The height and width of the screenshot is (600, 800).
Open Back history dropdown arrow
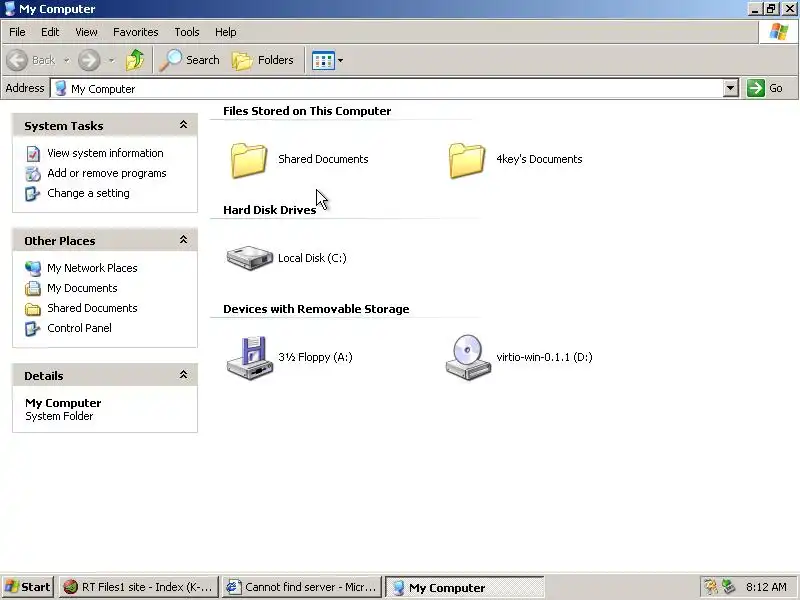click(66, 60)
